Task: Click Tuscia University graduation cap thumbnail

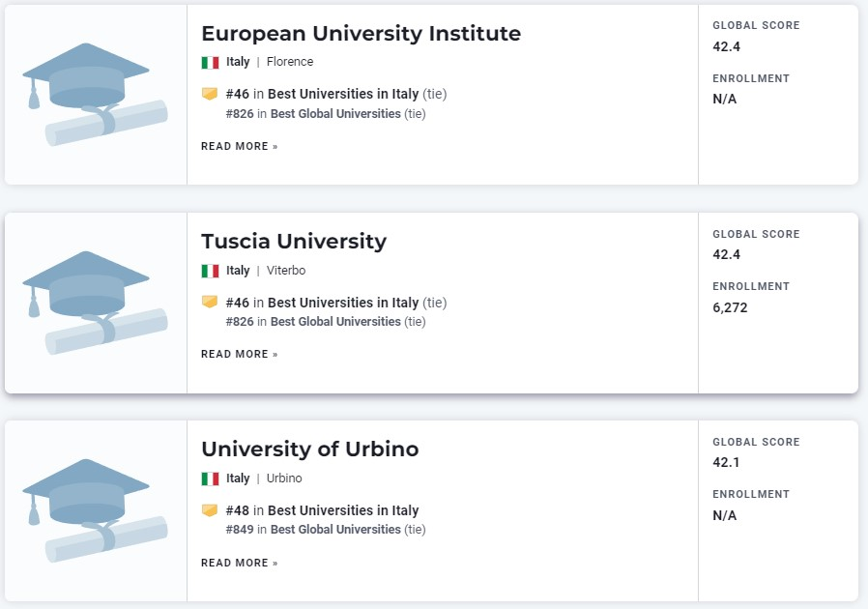Action: tap(95, 303)
